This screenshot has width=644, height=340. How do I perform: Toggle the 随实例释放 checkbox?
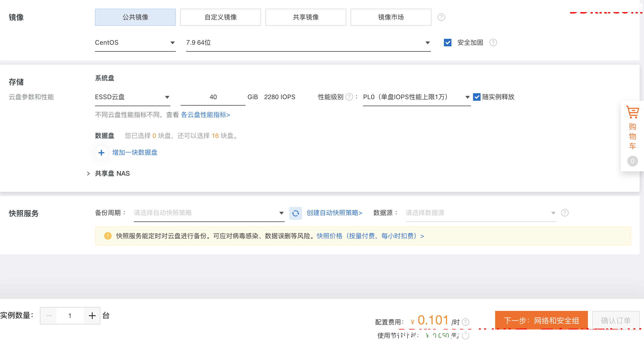click(x=477, y=97)
